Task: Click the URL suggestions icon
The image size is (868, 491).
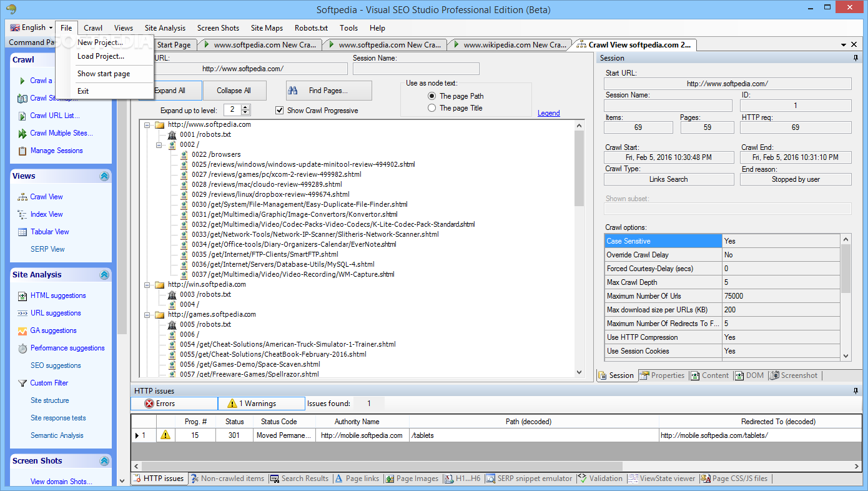Action: point(22,313)
